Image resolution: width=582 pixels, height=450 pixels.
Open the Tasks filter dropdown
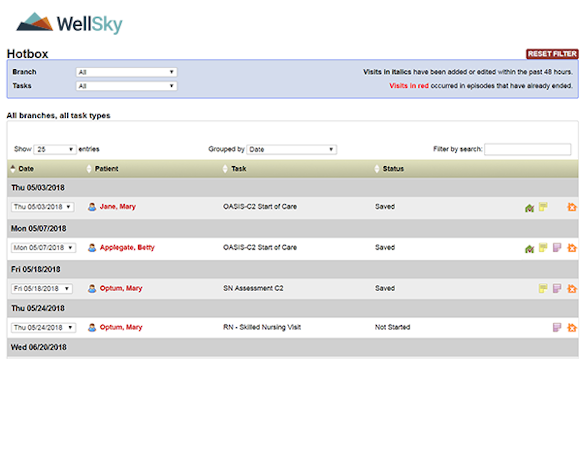(126, 86)
